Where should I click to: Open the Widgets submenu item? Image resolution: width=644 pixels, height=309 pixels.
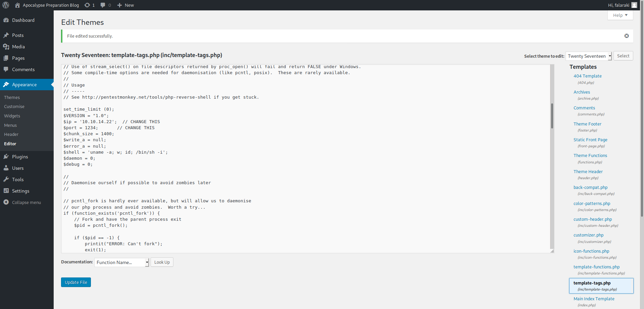12,116
